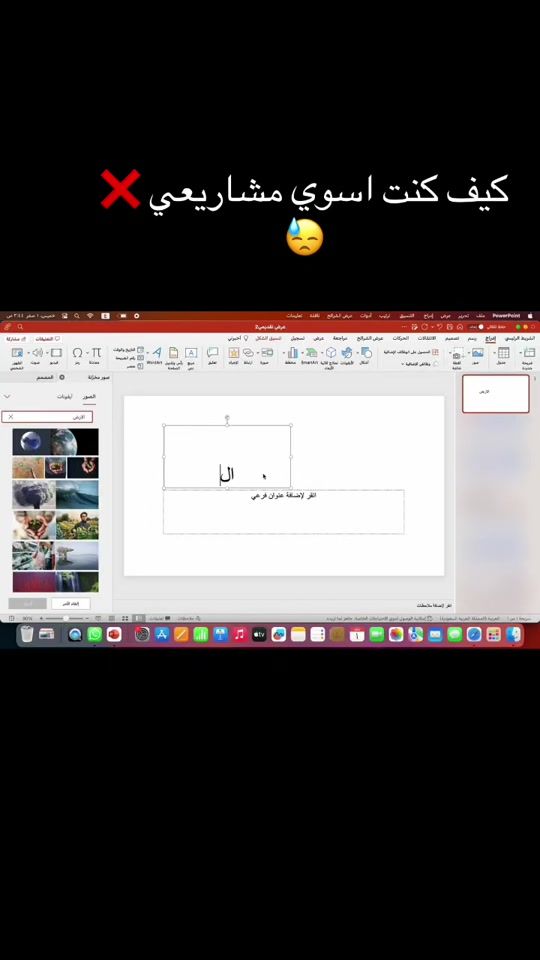Open Apple TV from the Dock
This screenshot has height=960, width=540.
(259, 634)
